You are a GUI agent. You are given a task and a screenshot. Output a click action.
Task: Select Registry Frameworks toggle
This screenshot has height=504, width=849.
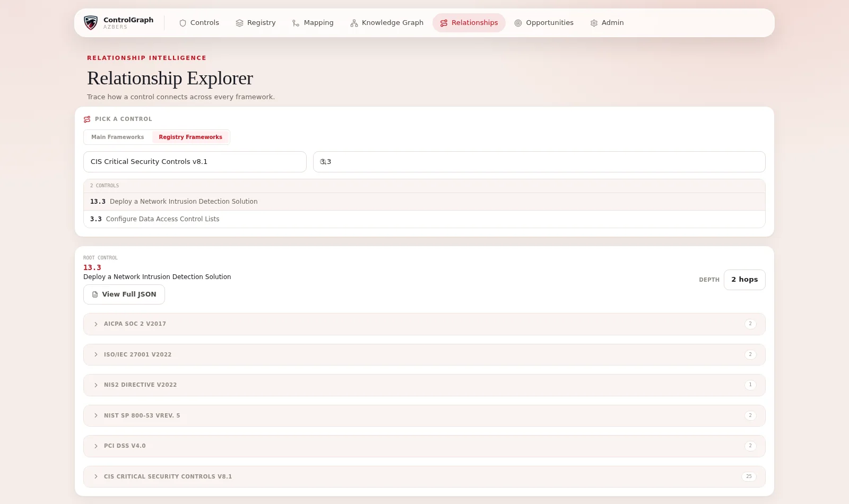click(190, 137)
